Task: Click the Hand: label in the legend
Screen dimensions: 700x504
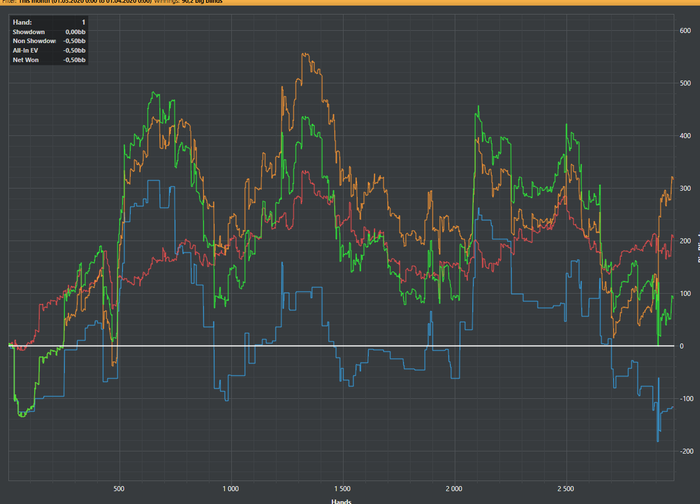Action: point(22,22)
